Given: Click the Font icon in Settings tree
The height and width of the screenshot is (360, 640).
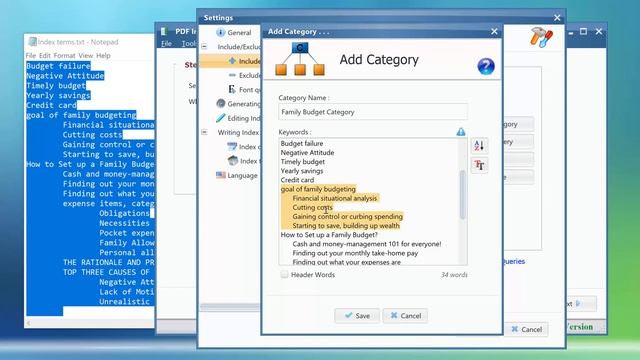Looking at the screenshot, I should (232, 89).
